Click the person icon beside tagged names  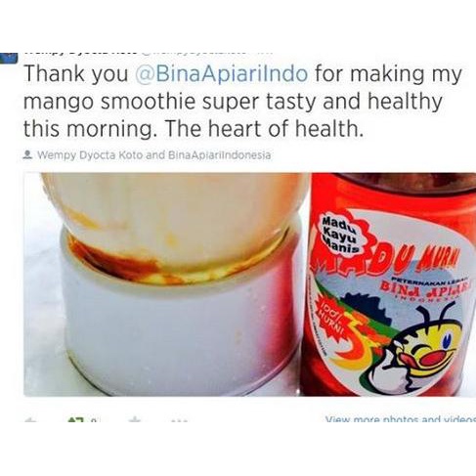coord(28,154)
